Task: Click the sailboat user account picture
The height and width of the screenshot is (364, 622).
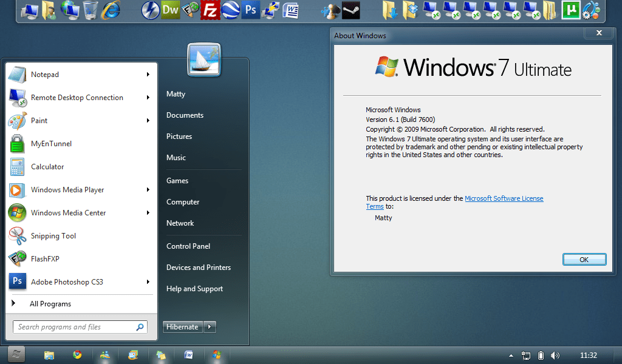Action: point(204,59)
